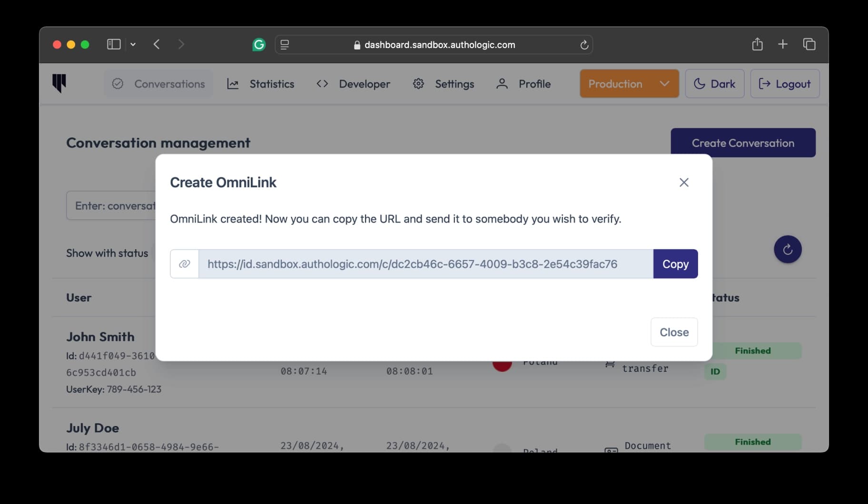Expand the Production environment dropdown
Image resolution: width=868 pixels, height=504 pixels.
point(629,84)
